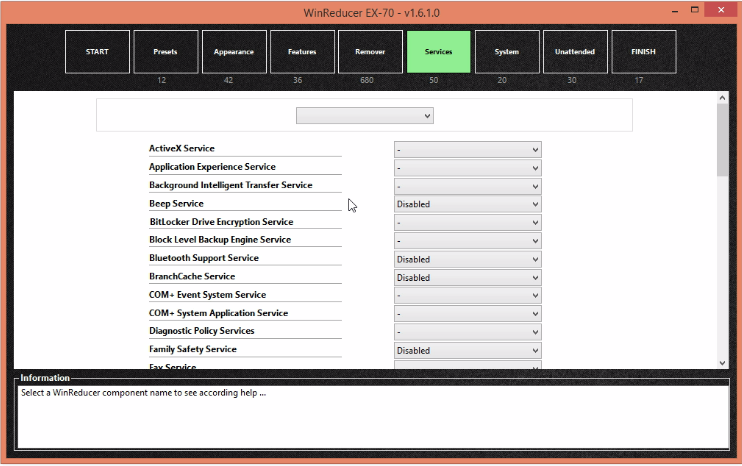Image resolution: width=742 pixels, height=466 pixels.
Task: Change Family Safety Service dropdown
Action: (x=468, y=351)
